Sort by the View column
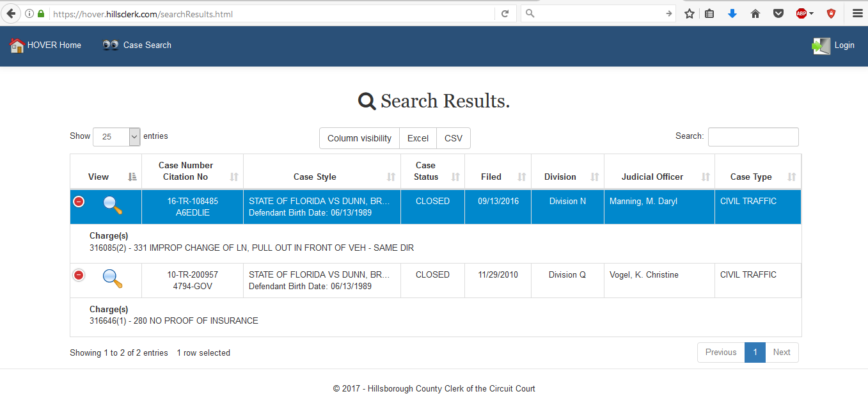Viewport: 868px width, 396px height. click(x=106, y=171)
